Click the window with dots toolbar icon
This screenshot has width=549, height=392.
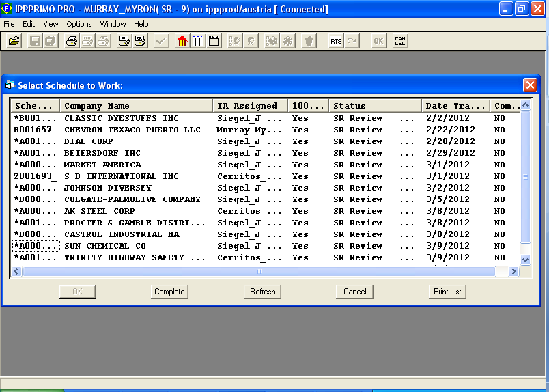(214, 41)
